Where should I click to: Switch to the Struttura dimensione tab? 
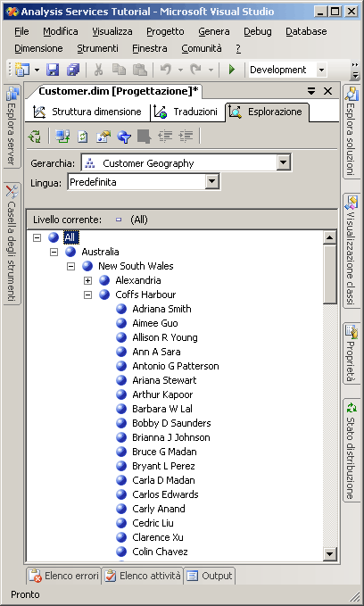(87, 112)
